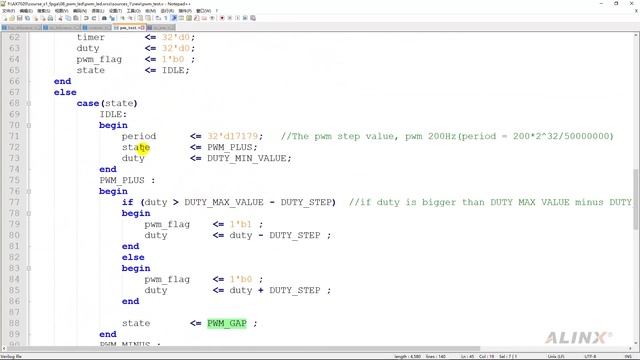Open the 搜索(S) Search menu
This screenshot has width=640, height=360.
point(44,11)
